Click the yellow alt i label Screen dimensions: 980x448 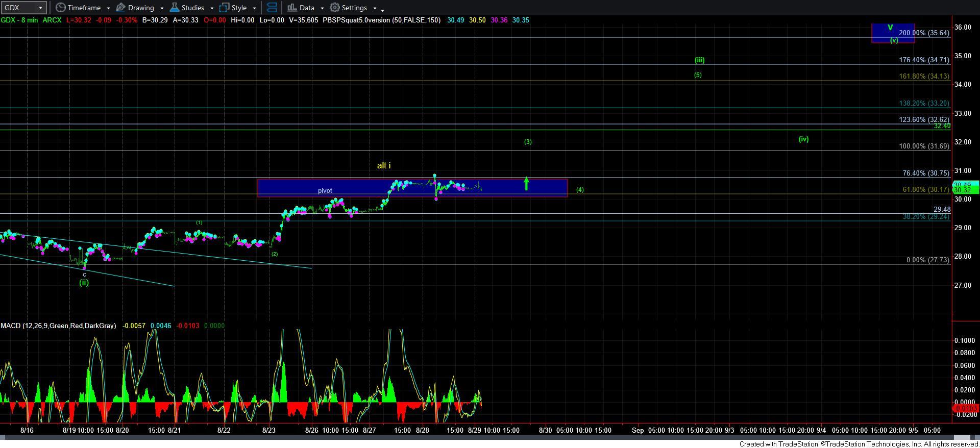click(x=384, y=165)
